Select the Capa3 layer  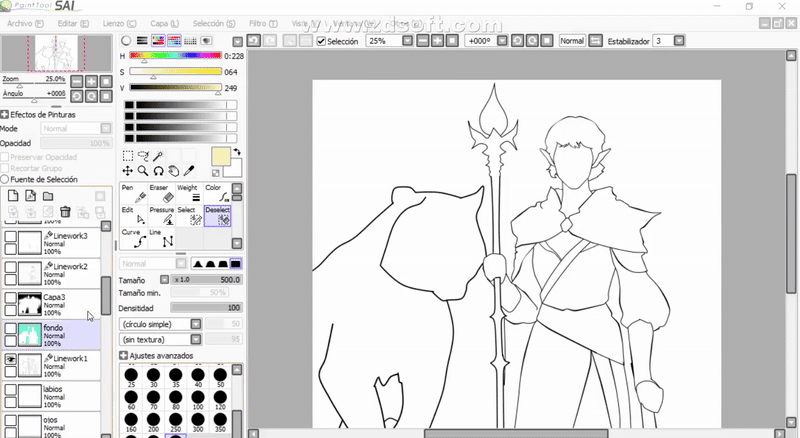(x=56, y=303)
